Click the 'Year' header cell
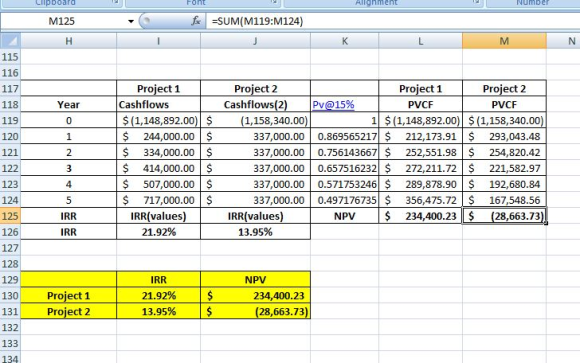 [69, 104]
